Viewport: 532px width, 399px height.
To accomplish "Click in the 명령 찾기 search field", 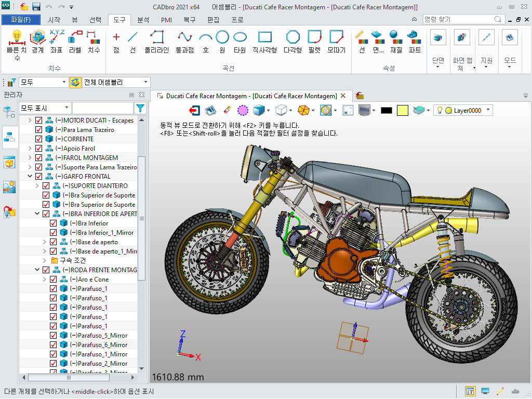I will (463, 19).
